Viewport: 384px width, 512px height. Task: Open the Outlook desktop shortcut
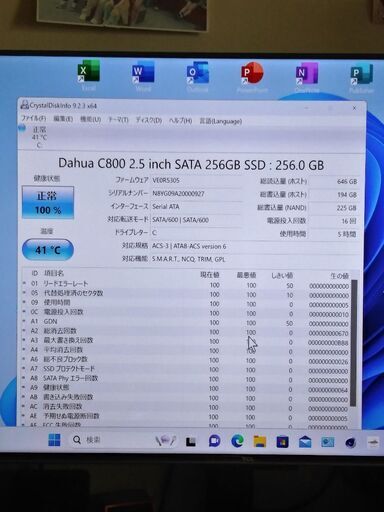click(197, 77)
